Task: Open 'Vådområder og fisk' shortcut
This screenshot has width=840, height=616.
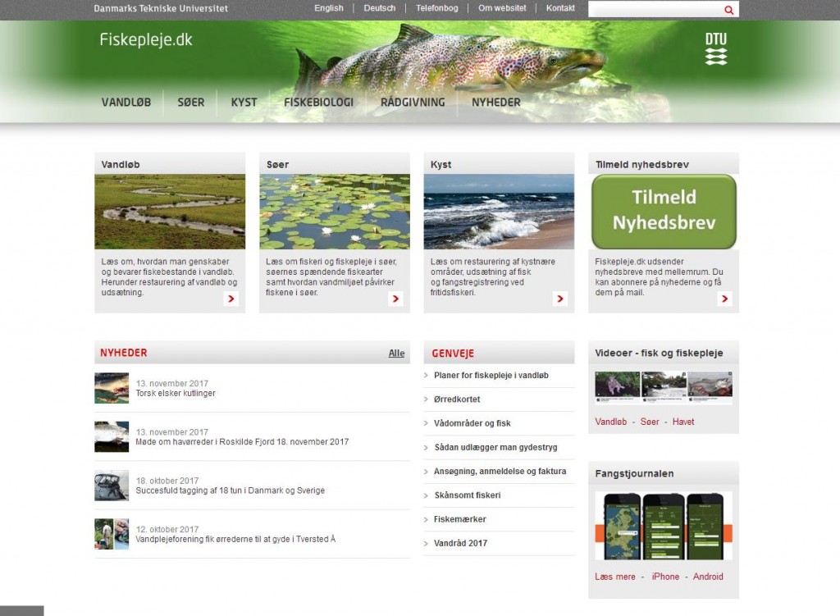Action: click(472, 423)
